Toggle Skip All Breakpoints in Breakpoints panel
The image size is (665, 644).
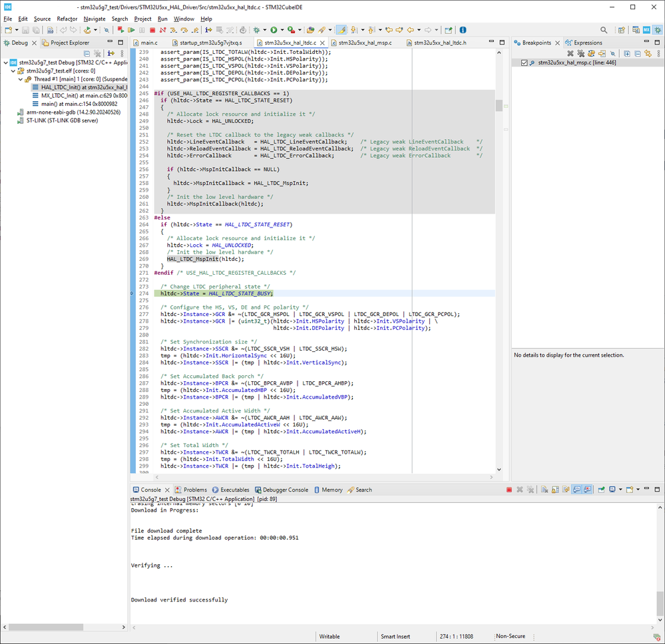coord(612,53)
